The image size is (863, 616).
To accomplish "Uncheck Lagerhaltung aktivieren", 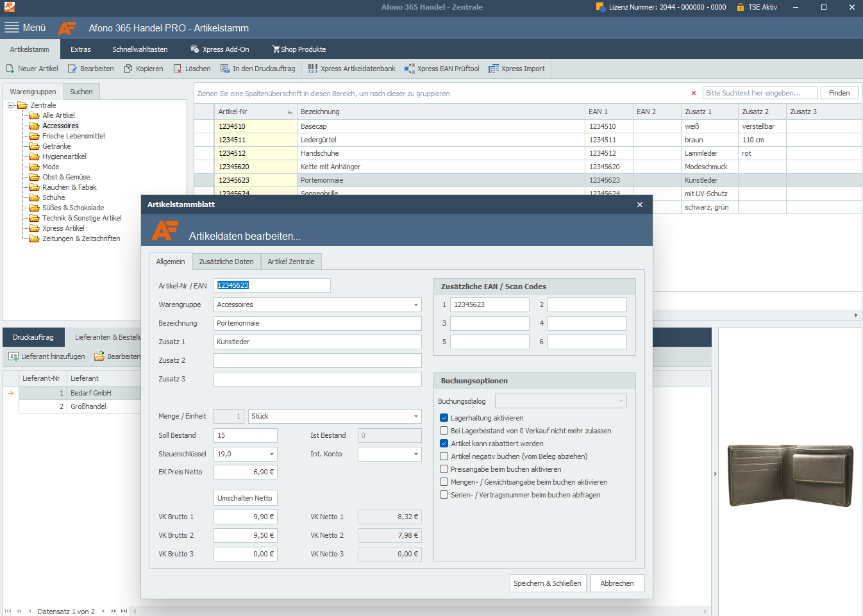I will [444, 418].
